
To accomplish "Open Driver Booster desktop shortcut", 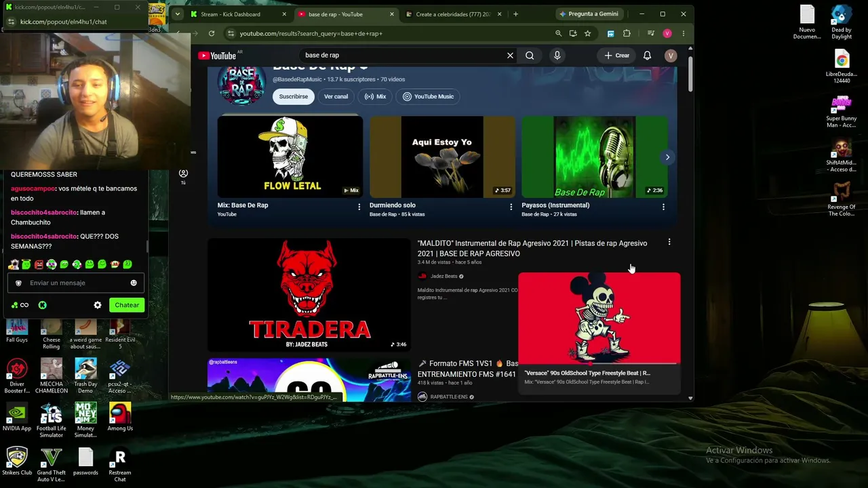I will 17,376.
